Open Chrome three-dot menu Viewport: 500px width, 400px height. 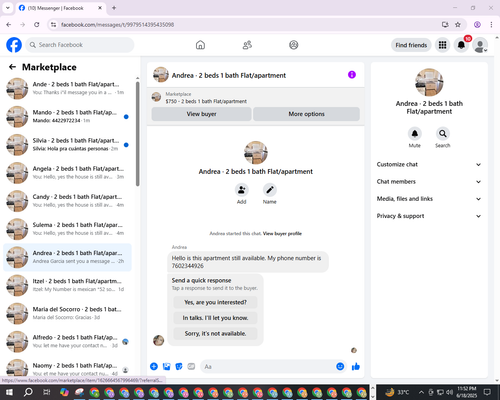pyautogui.click(x=491, y=25)
